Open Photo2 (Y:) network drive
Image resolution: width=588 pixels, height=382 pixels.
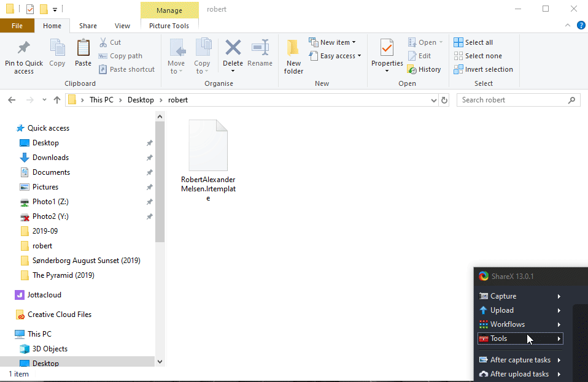tap(50, 216)
